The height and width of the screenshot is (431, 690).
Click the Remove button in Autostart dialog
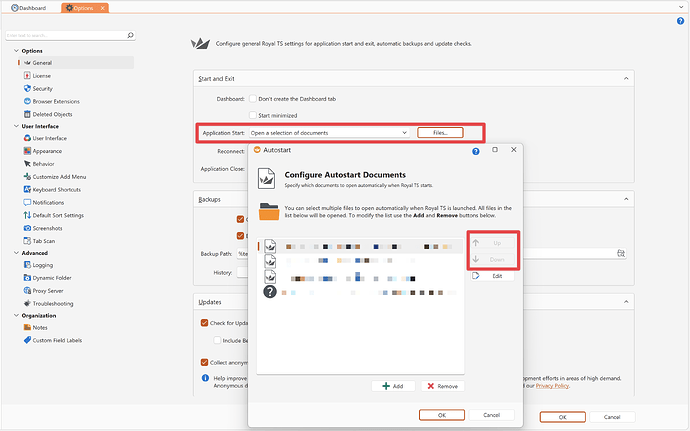pyautogui.click(x=441, y=386)
